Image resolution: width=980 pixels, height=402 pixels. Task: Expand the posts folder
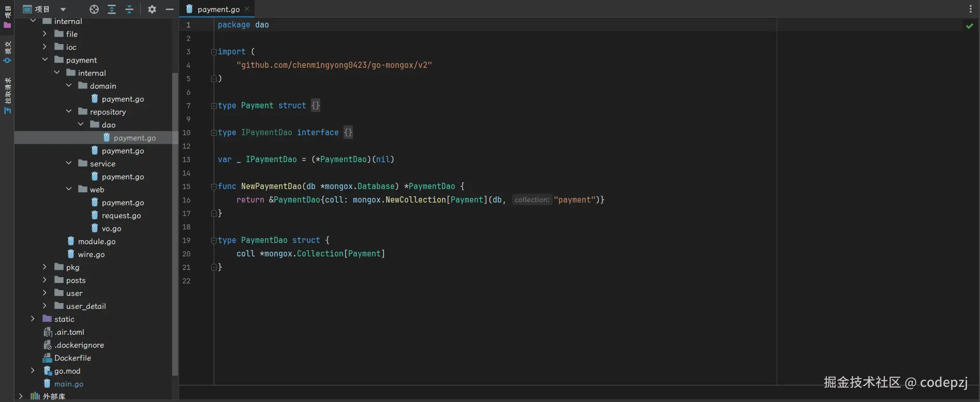click(44, 280)
